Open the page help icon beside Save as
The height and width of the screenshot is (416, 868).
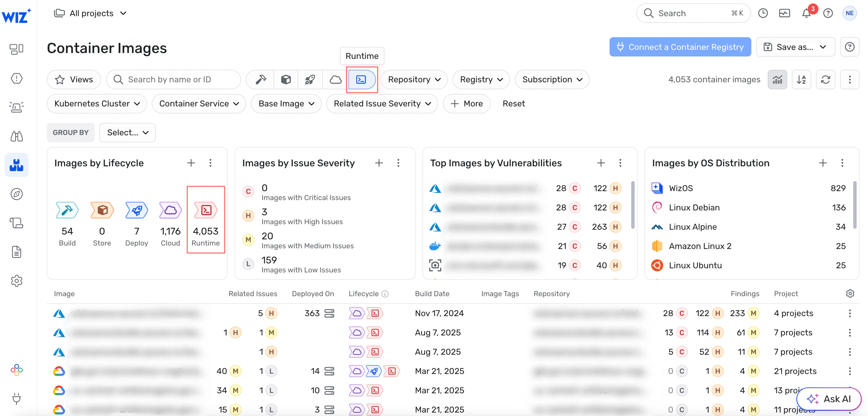pyautogui.click(x=849, y=47)
